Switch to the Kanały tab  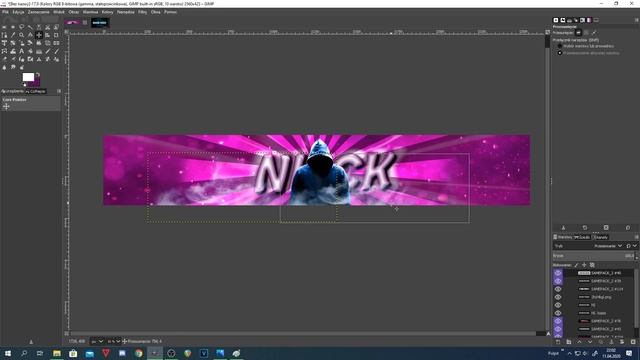click(x=601, y=237)
